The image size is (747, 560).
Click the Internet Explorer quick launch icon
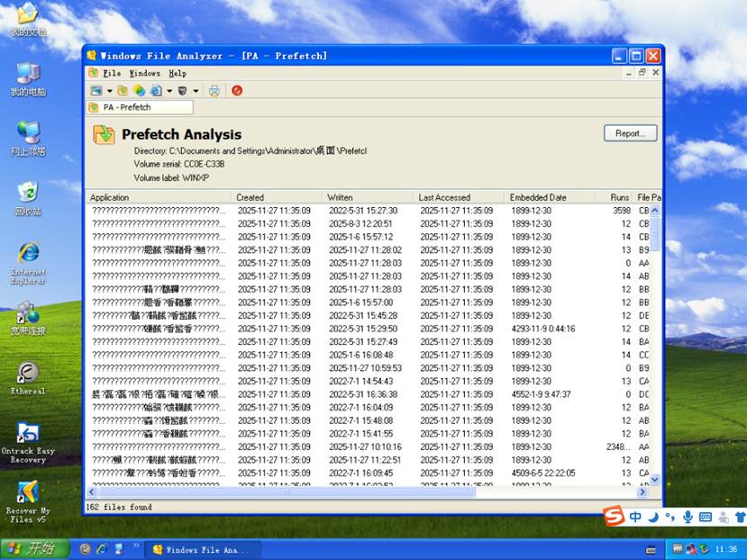pyautogui.click(x=102, y=549)
